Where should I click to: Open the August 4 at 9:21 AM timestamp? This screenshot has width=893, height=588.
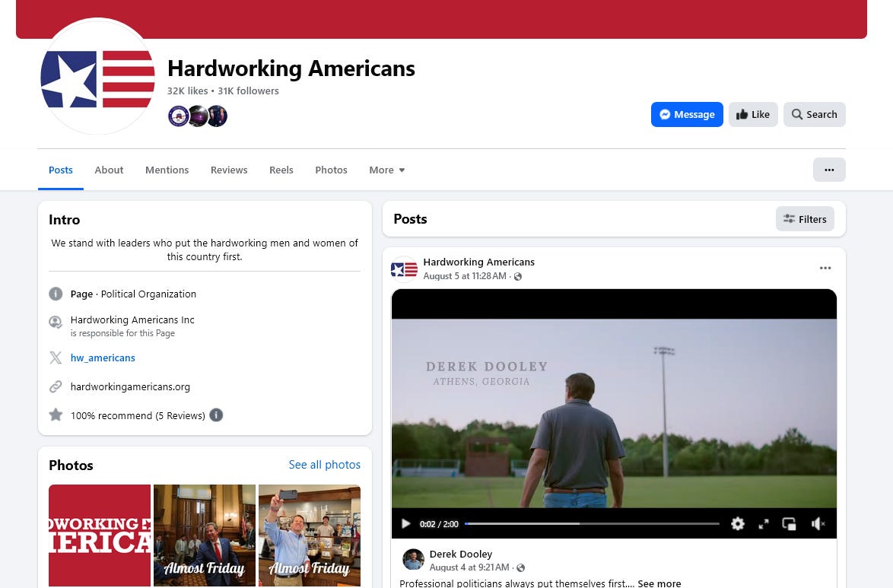[469, 567]
